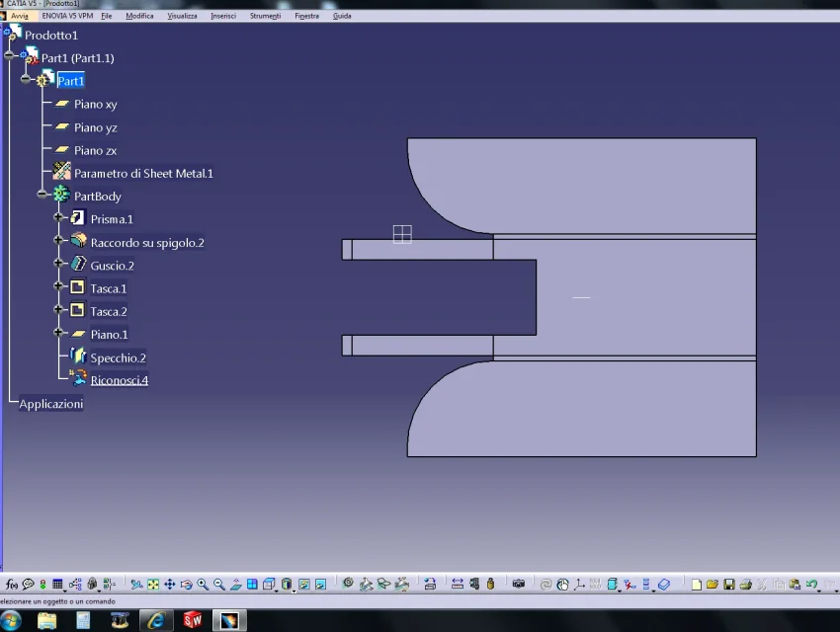
Task: Select the Rotate view tool
Action: [186, 585]
